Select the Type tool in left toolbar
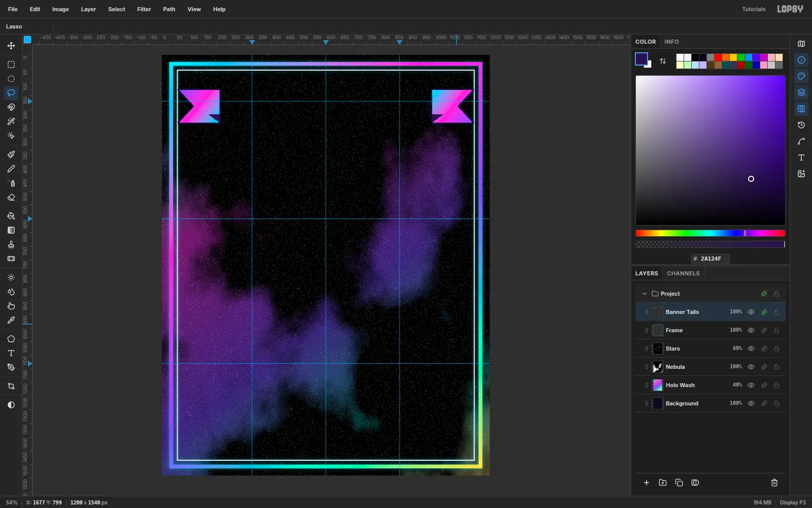The image size is (812, 508). pyautogui.click(x=11, y=353)
